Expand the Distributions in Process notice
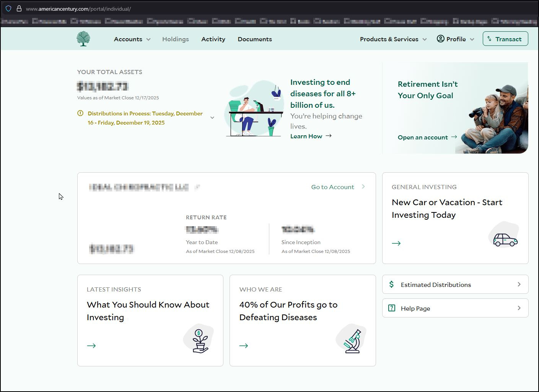 [212, 118]
